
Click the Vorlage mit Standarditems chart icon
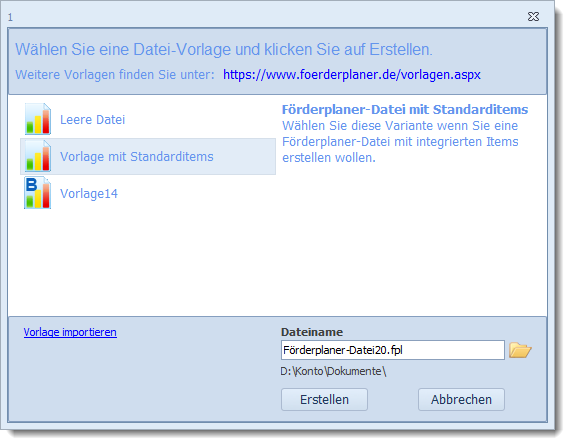click(38, 156)
